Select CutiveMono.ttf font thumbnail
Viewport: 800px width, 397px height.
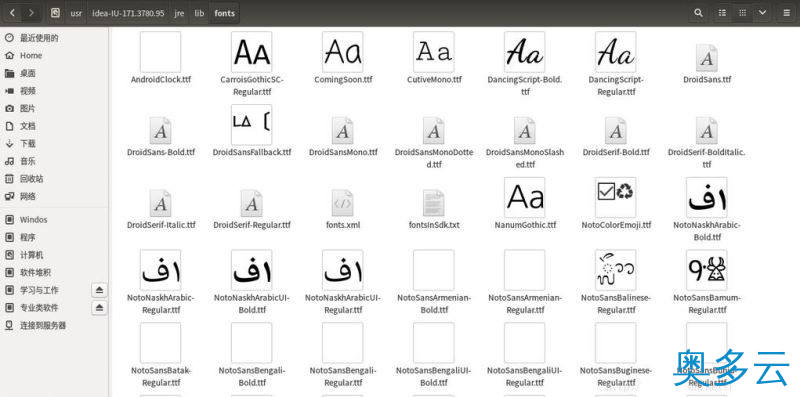click(434, 52)
